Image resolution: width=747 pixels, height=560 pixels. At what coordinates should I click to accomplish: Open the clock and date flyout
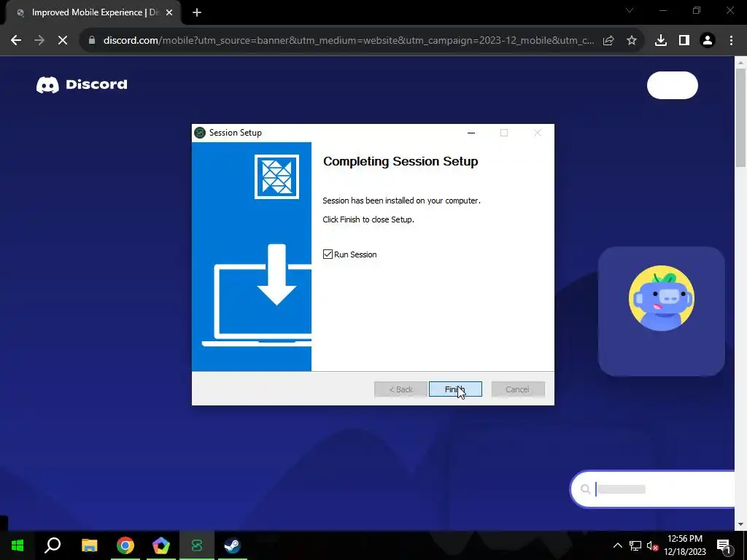684,545
